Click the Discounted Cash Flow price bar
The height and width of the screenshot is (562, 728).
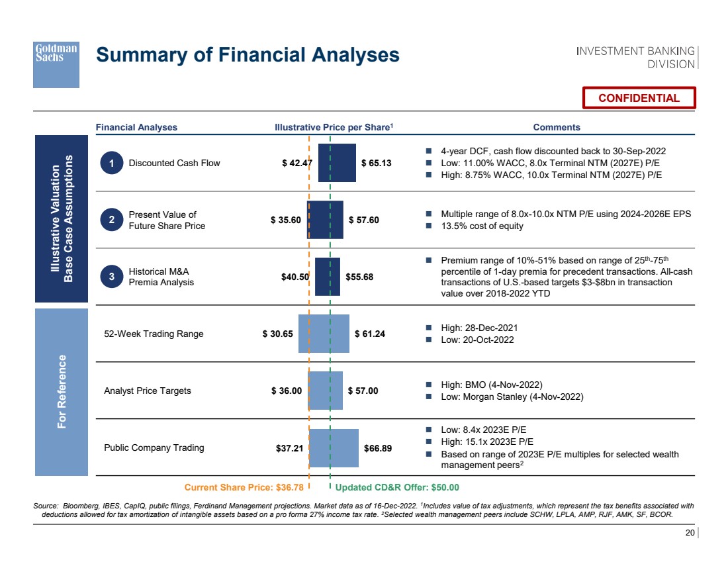click(x=337, y=163)
